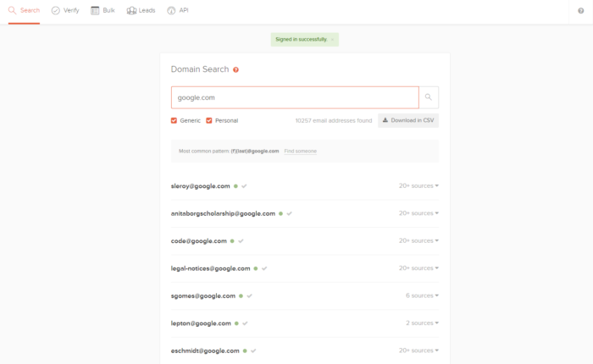Expand sources for eschmidt@google.com

pos(418,350)
